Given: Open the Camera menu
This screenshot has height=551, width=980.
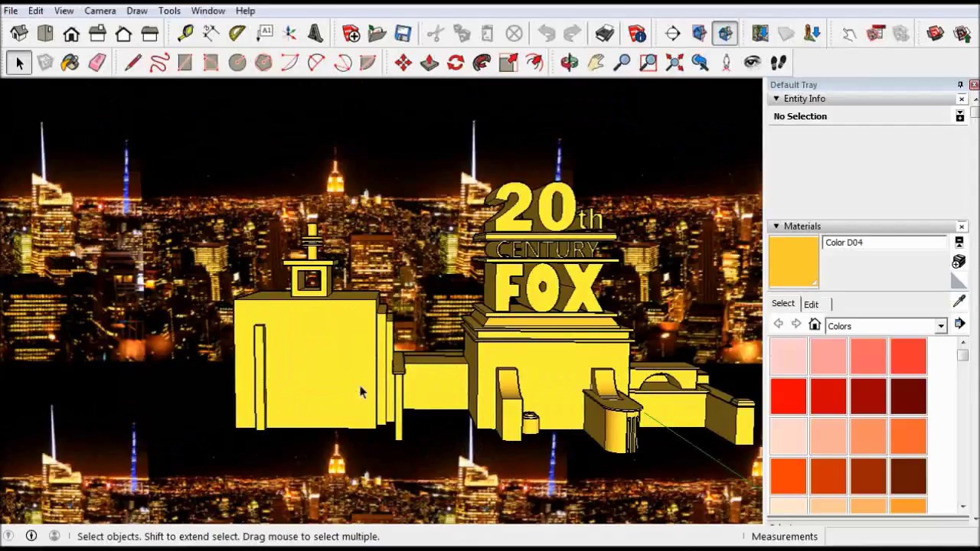Looking at the screenshot, I should (100, 11).
